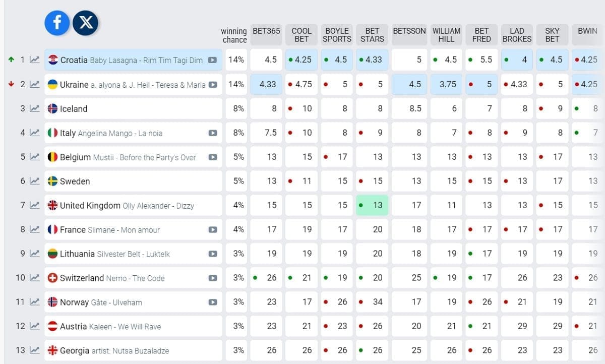Open the Sweden entry link
The width and height of the screenshot is (605, 364).
click(x=75, y=181)
